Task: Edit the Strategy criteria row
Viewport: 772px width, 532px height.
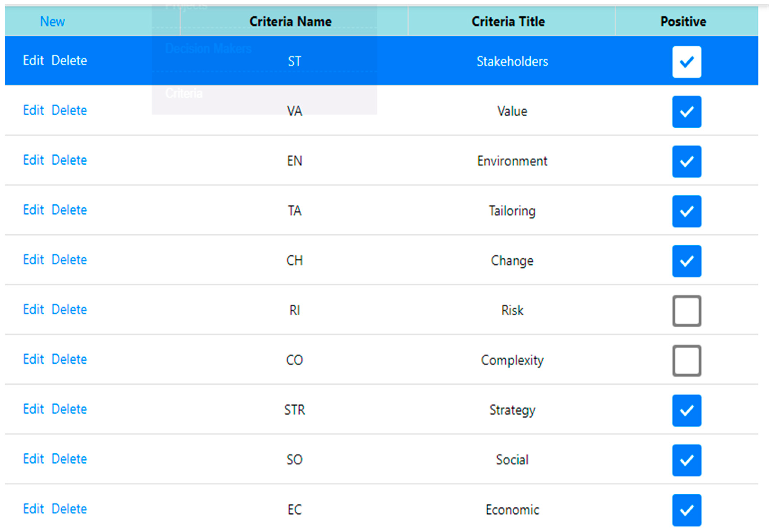Action: [x=33, y=409]
